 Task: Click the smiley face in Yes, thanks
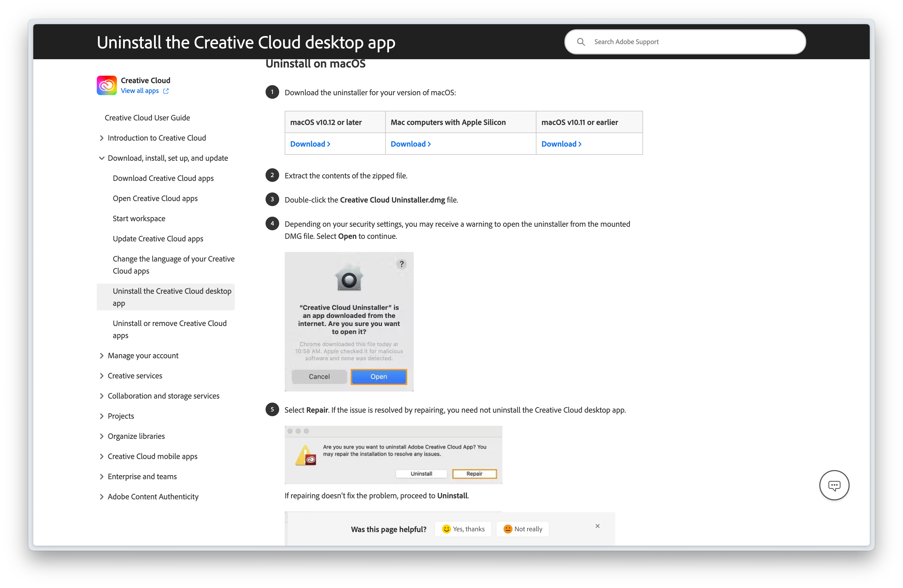point(446,529)
